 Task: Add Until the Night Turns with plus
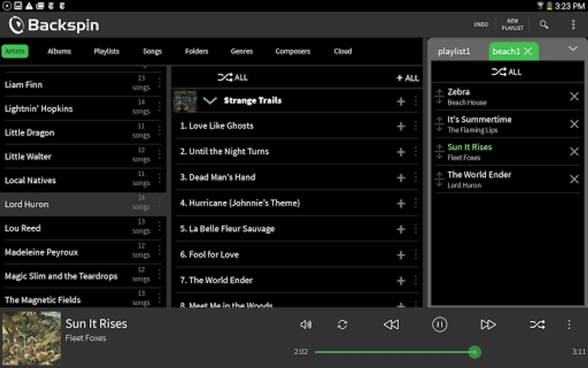pyautogui.click(x=401, y=152)
